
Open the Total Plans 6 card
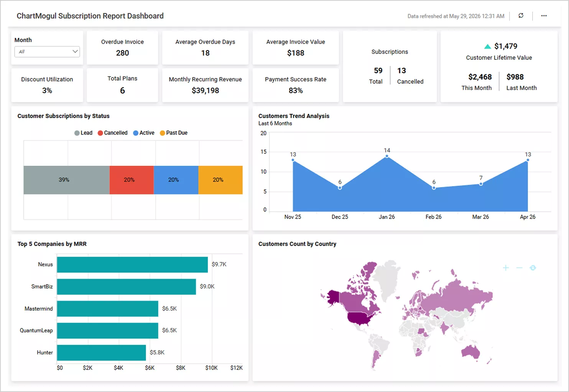[122, 85]
